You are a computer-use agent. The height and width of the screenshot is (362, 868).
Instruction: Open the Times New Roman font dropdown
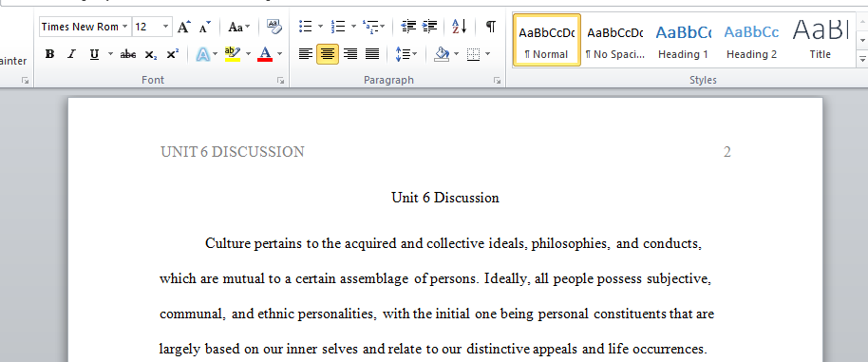click(x=125, y=26)
